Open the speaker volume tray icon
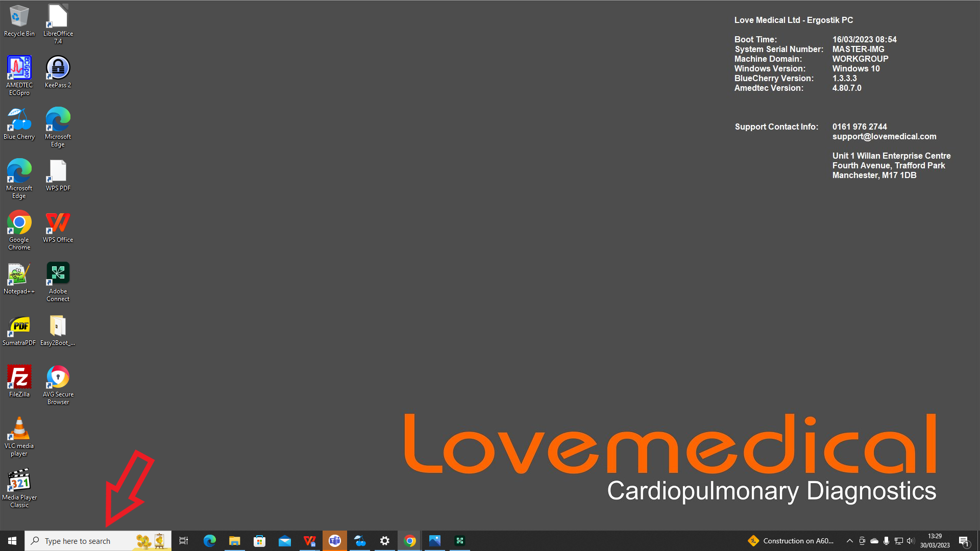 [x=911, y=541]
